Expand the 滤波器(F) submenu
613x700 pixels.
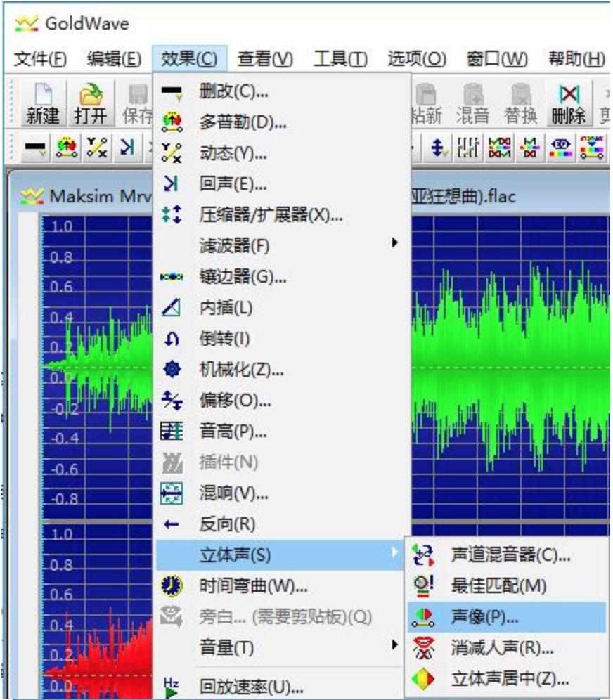coord(281,246)
